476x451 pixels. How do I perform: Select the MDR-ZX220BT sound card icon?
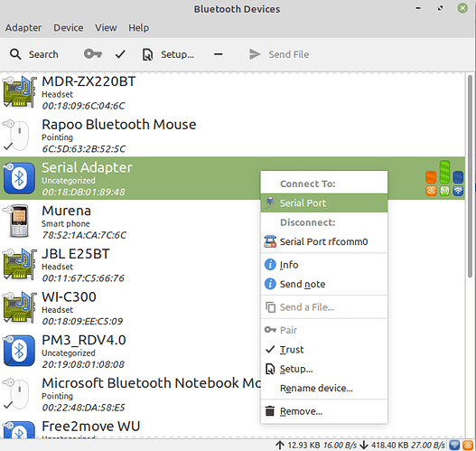tap(20, 92)
